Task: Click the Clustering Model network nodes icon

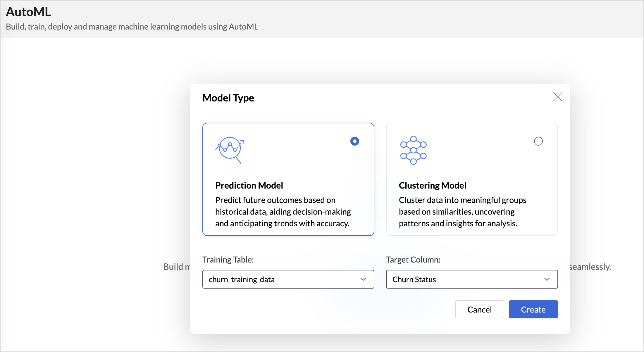Action: (x=413, y=150)
